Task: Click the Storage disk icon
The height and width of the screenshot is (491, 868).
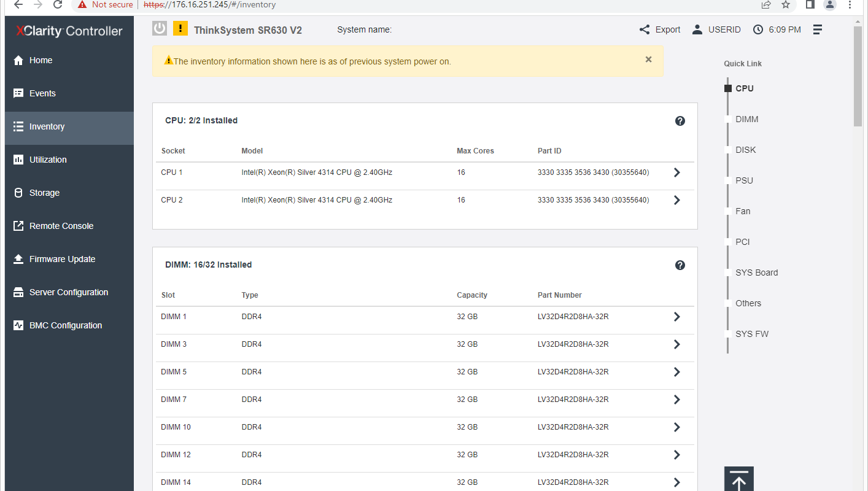Action: (x=18, y=193)
